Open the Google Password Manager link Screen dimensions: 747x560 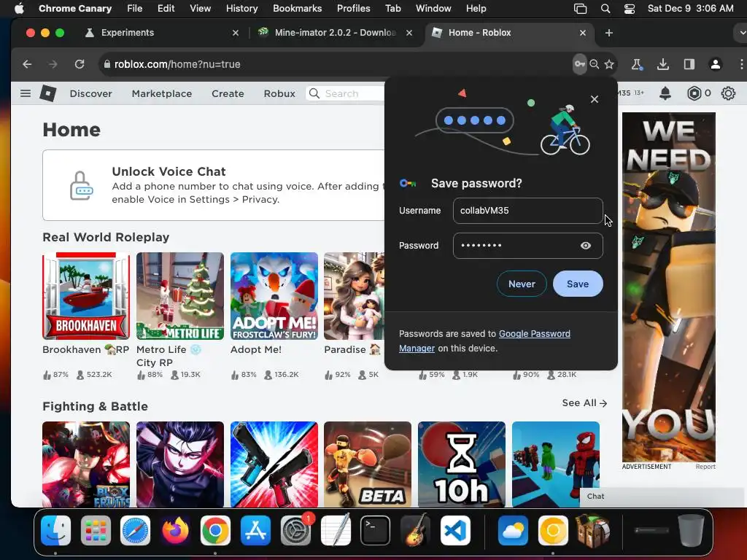[534, 334]
